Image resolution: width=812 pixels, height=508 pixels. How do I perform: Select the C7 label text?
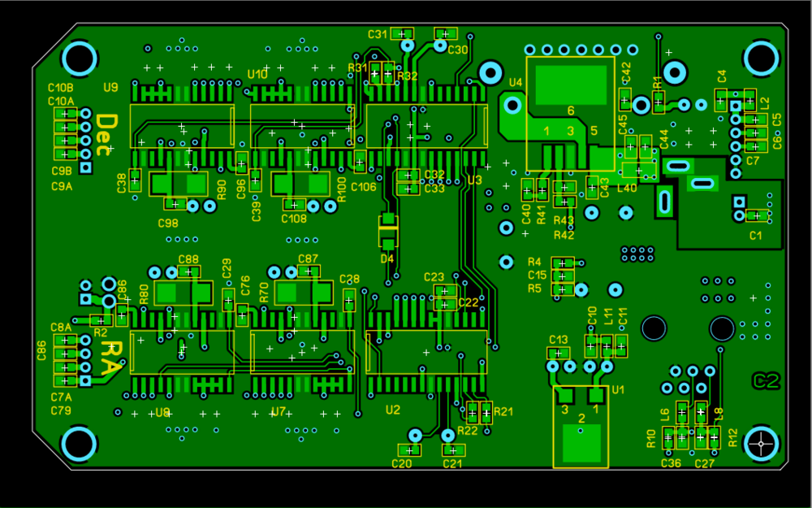pos(753,161)
